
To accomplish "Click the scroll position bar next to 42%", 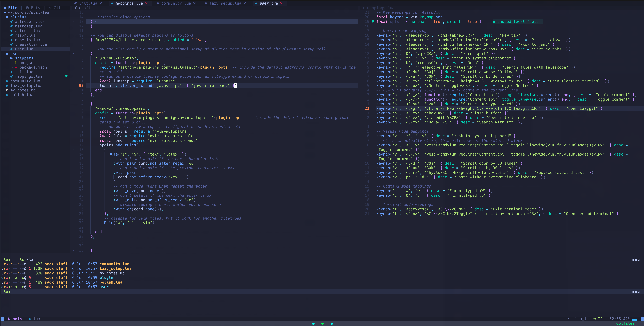I will 634,320.
